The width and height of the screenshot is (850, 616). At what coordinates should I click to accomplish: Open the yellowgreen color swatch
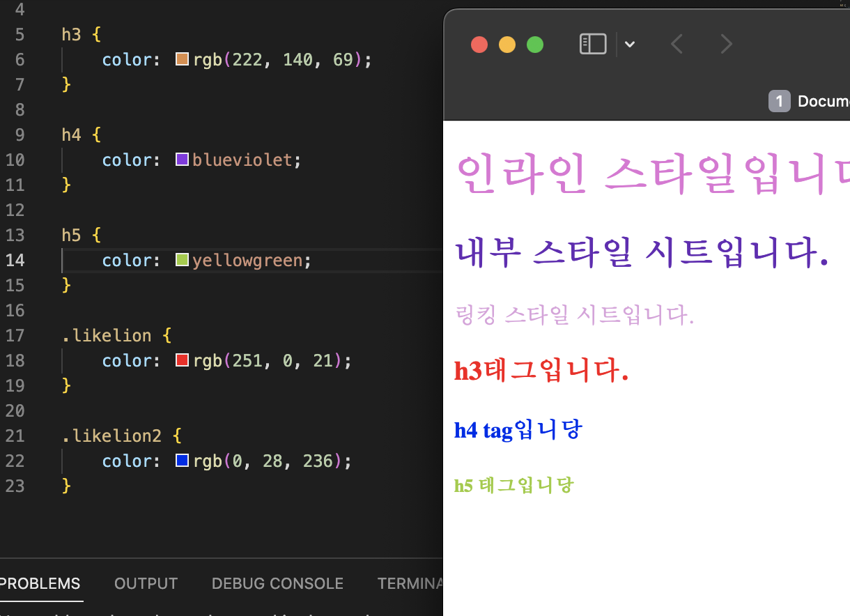[x=183, y=261]
